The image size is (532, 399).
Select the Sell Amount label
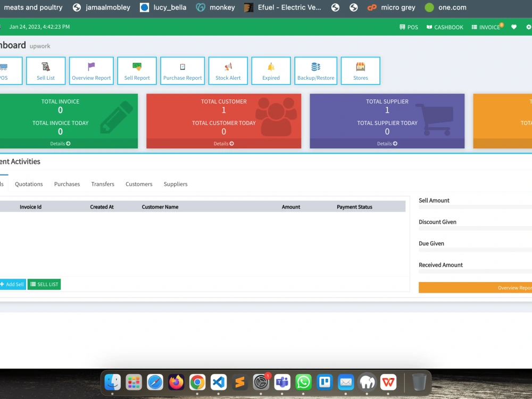point(434,201)
